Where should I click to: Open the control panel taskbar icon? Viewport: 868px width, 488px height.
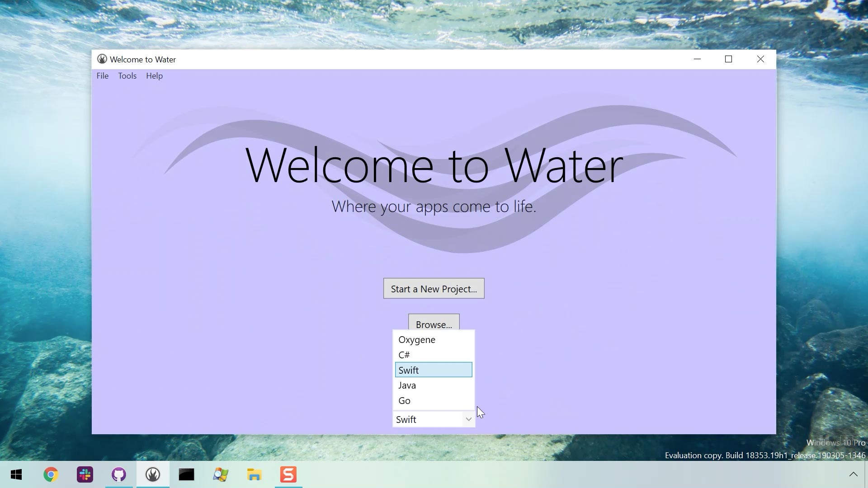coord(221,474)
